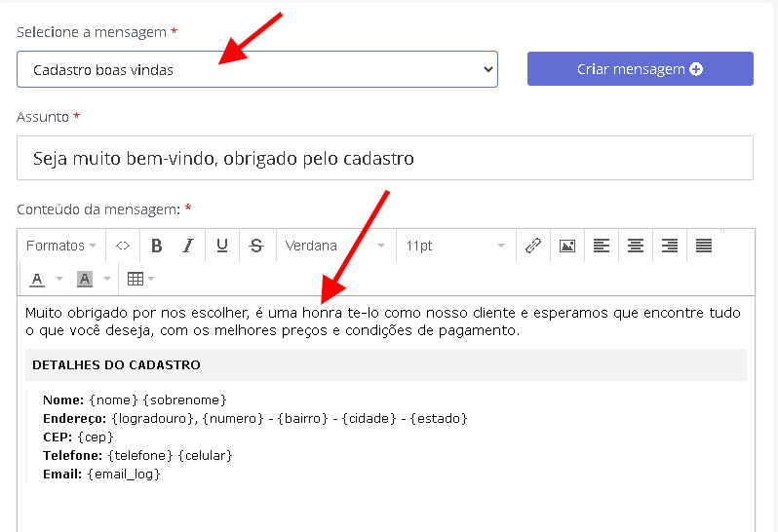Screen dimensions: 778x532
Task: Open the Cadastro boas vindas message selector
Action: [257, 69]
